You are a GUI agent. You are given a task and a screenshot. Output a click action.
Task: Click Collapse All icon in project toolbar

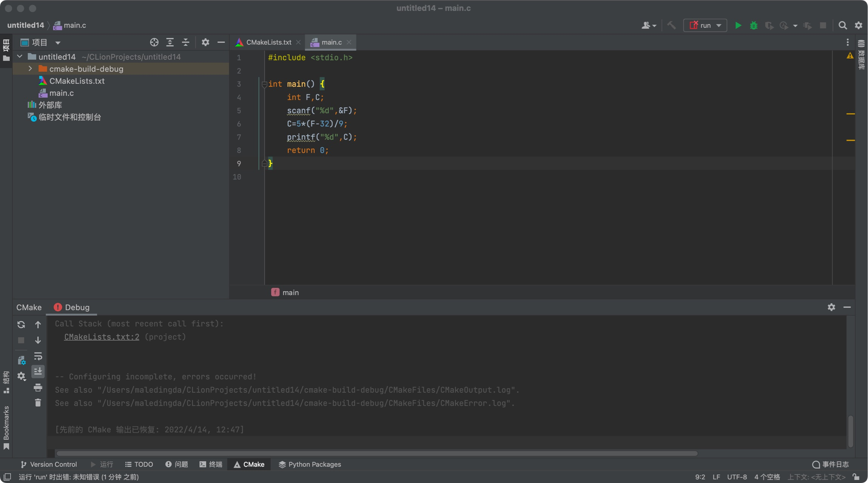pyautogui.click(x=185, y=42)
